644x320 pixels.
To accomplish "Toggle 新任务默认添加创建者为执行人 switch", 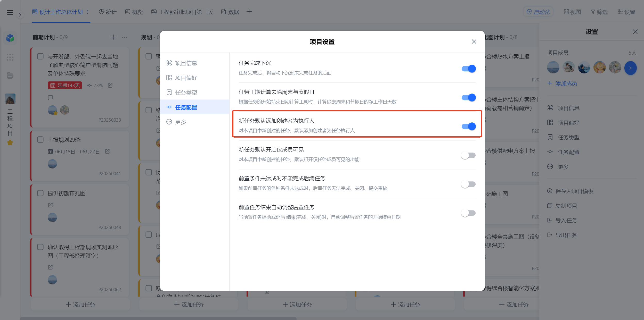I will pyautogui.click(x=468, y=126).
